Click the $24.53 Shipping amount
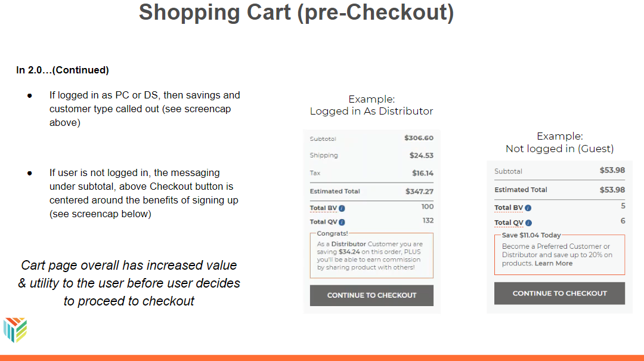The image size is (644, 361). pos(422,156)
